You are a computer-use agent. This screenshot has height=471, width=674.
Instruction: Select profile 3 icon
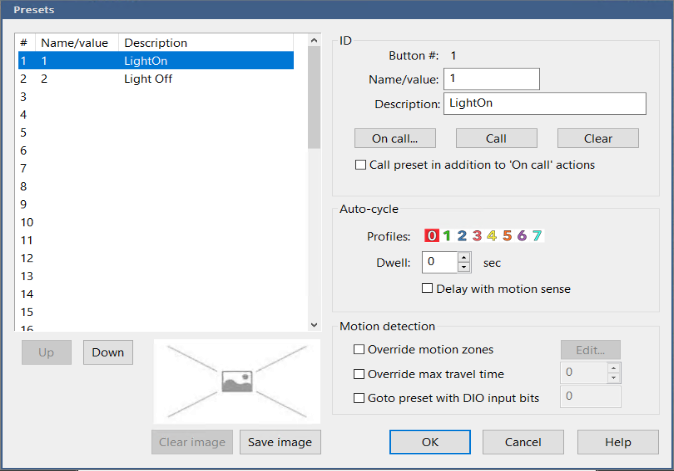pos(477,236)
